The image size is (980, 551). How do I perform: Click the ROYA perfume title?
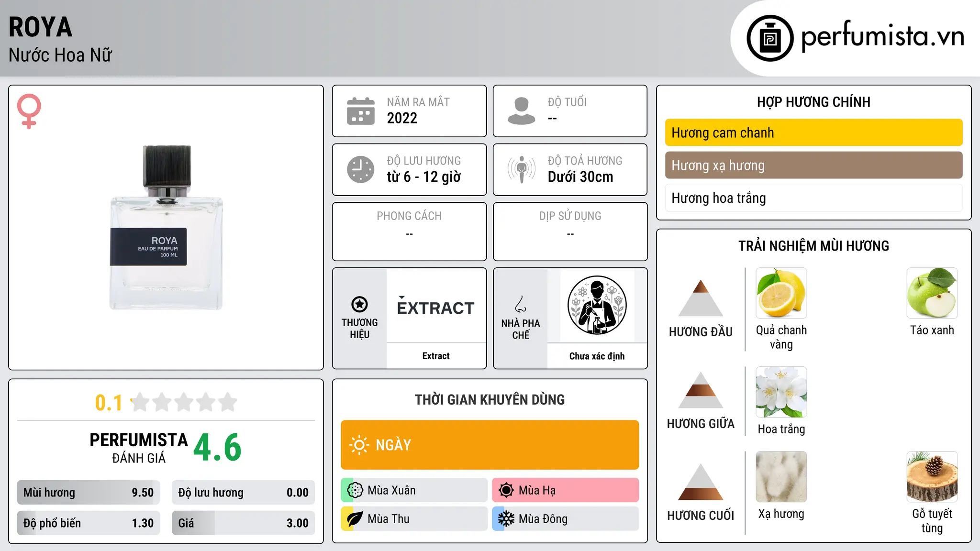click(41, 27)
